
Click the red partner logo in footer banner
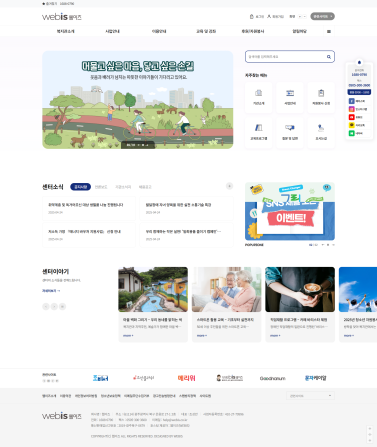[186, 378]
